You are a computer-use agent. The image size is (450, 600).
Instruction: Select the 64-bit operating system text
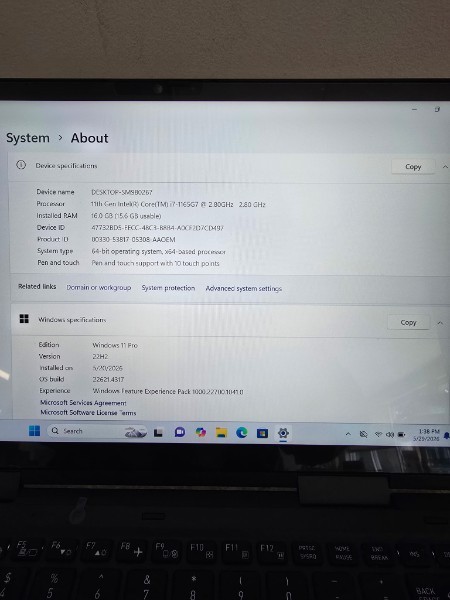[x=158, y=251]
